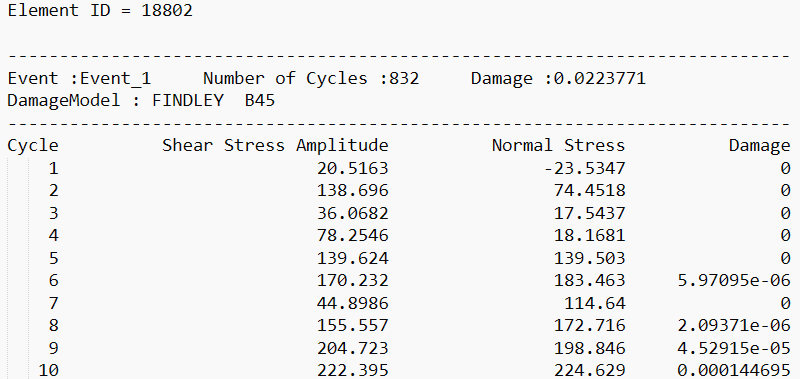
Task: Click normal stress value 18.1681
Action: click(589, 236)
